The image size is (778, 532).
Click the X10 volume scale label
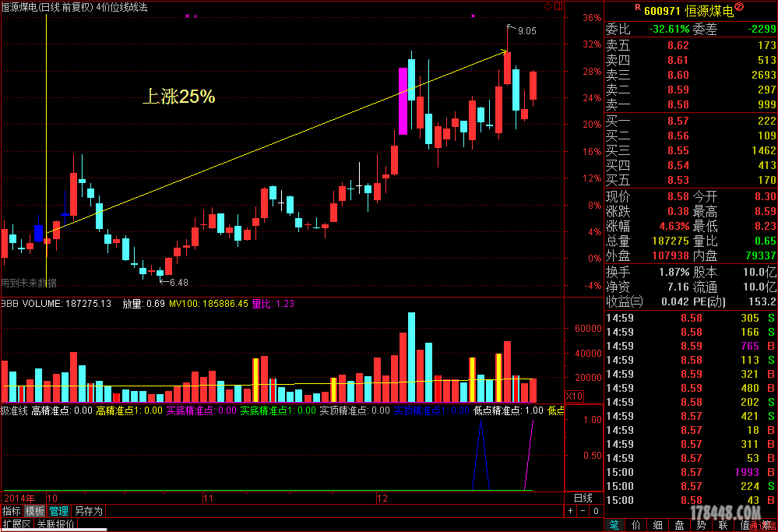574,396
